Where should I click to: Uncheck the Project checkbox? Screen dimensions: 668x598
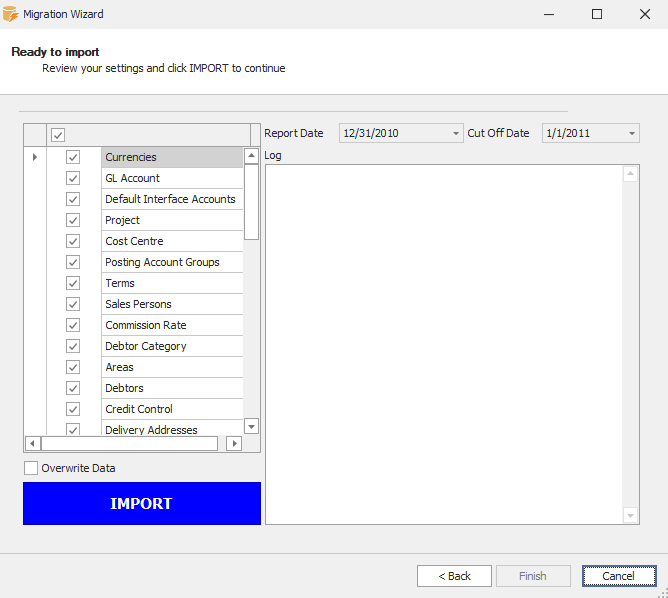[x=73, y=220]
